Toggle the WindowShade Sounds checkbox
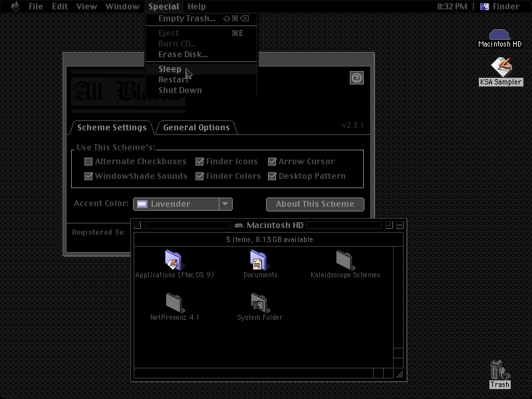Viewport: 532px width, 399px height. [88, 176]
